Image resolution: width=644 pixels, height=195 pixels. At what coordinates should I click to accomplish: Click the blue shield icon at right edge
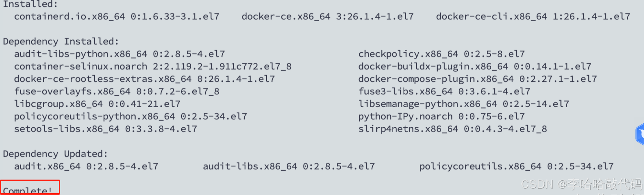[640, 134]
